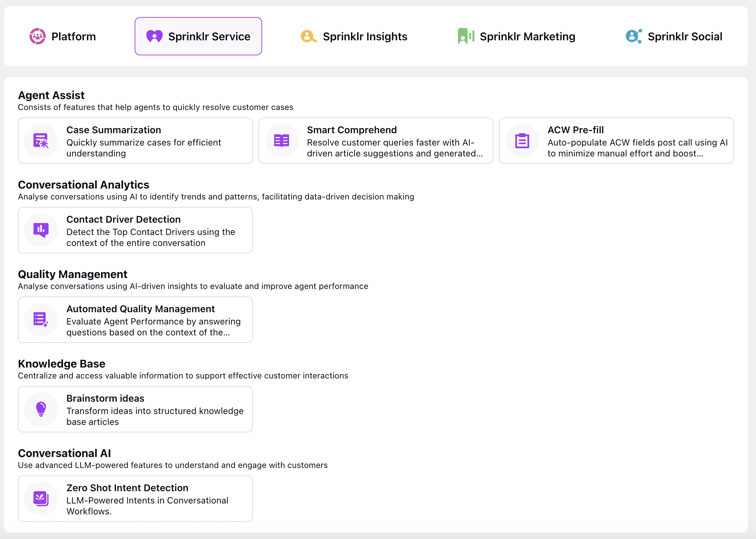This screenshot has height=539, width=756.
Task: Open the Case Summarization card title
Action: coord(113,130)
